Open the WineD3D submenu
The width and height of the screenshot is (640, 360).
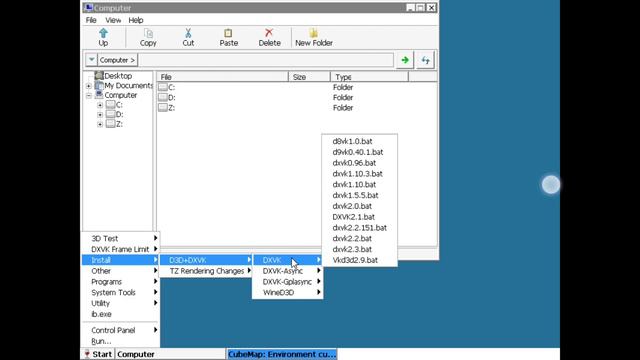(x=288, y=292)
